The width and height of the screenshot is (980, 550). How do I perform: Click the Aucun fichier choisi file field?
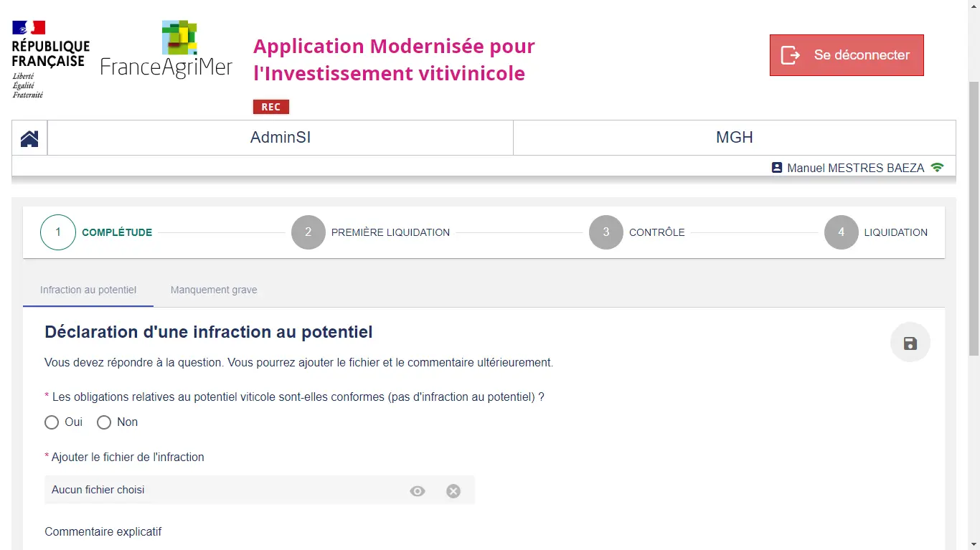(260, 490)
